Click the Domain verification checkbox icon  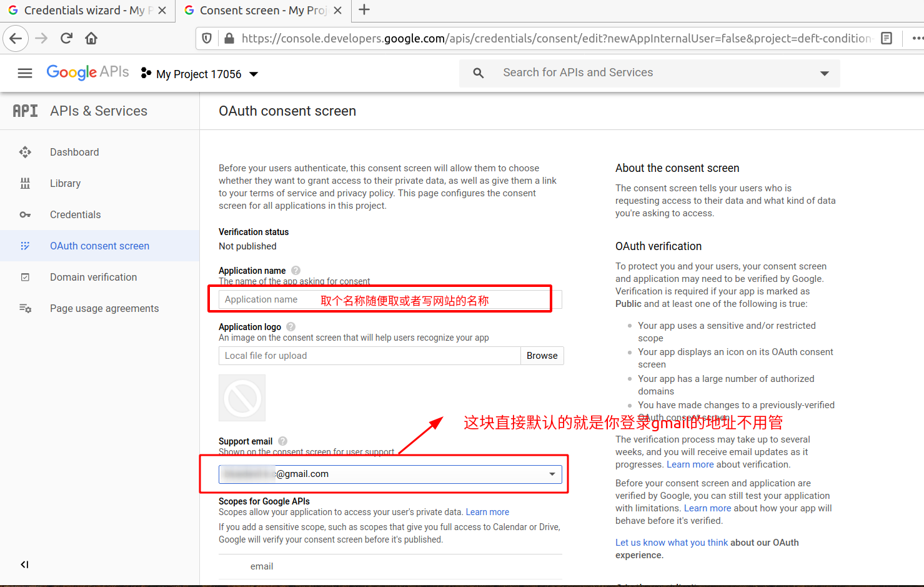coord(25,277)
